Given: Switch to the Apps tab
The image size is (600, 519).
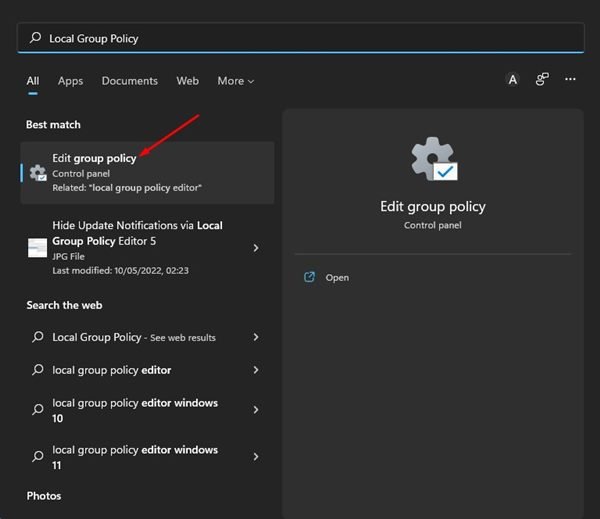Looking at the screenshot, I should coord(70,81).
